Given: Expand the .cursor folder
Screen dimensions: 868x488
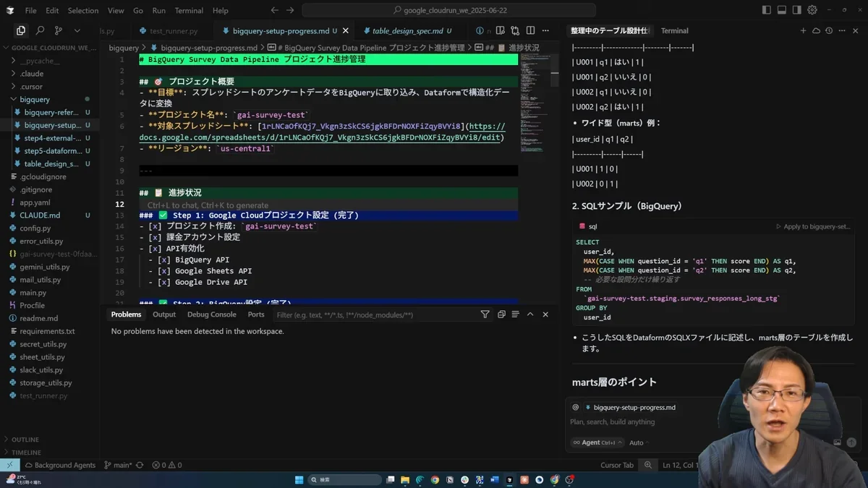Looking at the screenshot, I should point(50,87).
